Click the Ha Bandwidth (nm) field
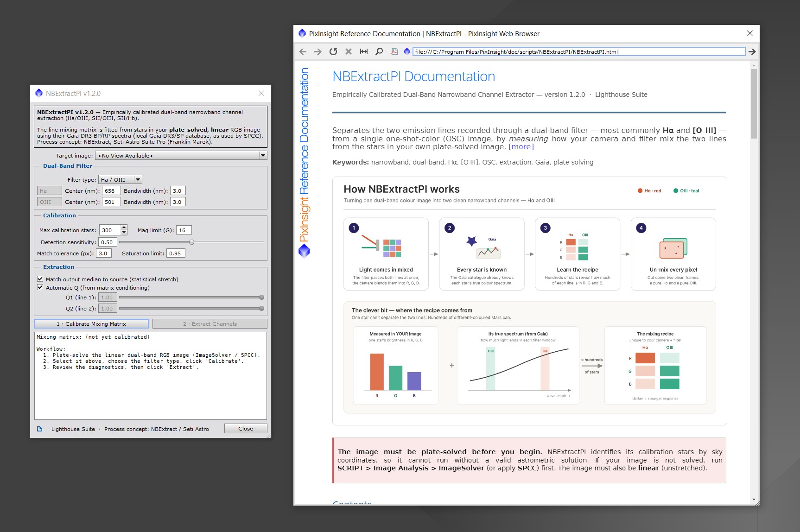The image size is (800, 532). point(178,190)
